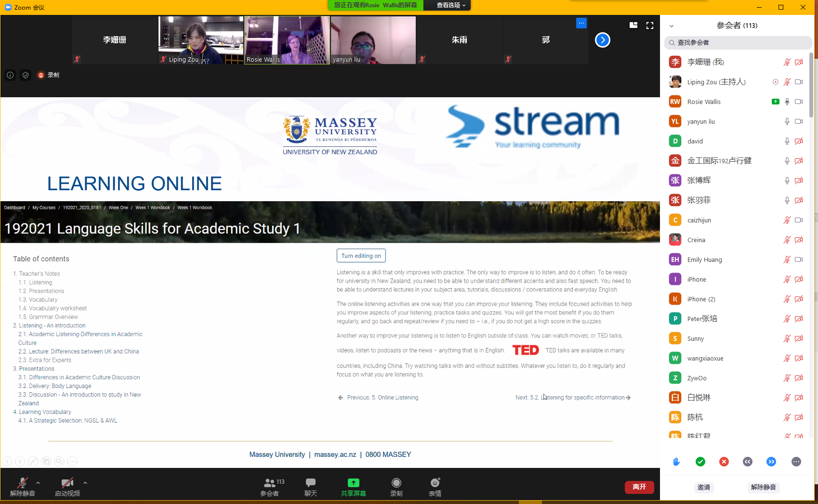Select 张博辉 in the participant list
This screenshot has width=818, height=504.
[736, 181]
